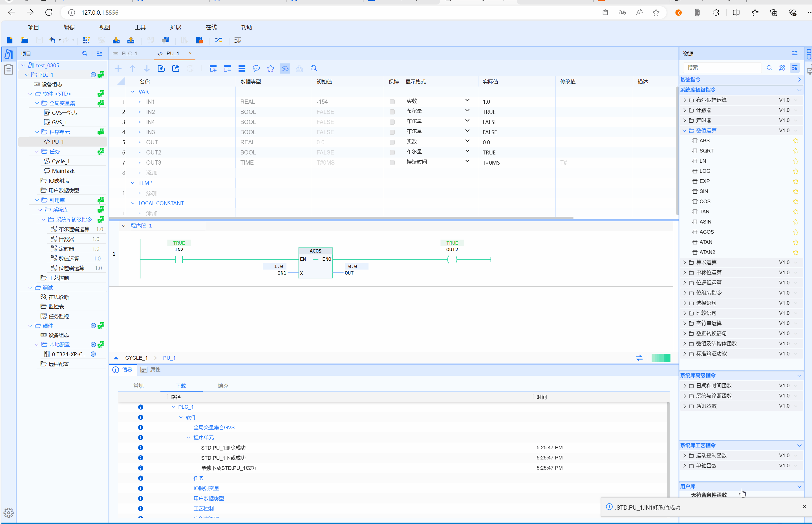This screenshot has width=812, height=524.
Task: Check the retain checkbox for OUT3
Action: click(392, 163)
